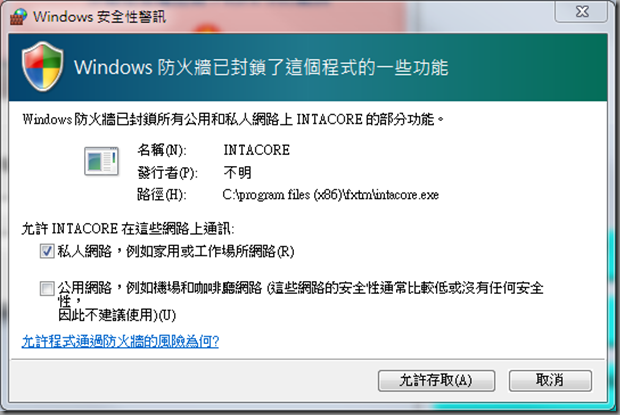Click the 路徑(H) label

pyautogui.click(x=161, y=195)
